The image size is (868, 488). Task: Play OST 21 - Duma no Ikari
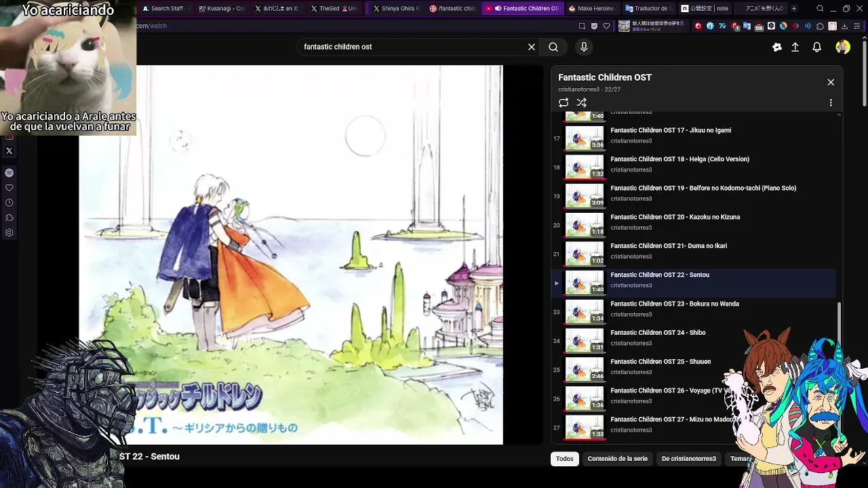pos(694,253)
